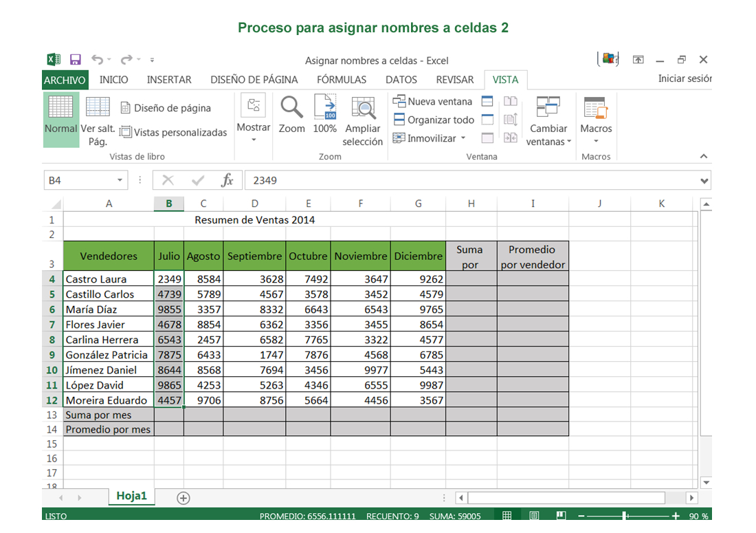Switch to the INSERTAR tab
This screenshot has width=756, height=533.
(x=169, y=80)
